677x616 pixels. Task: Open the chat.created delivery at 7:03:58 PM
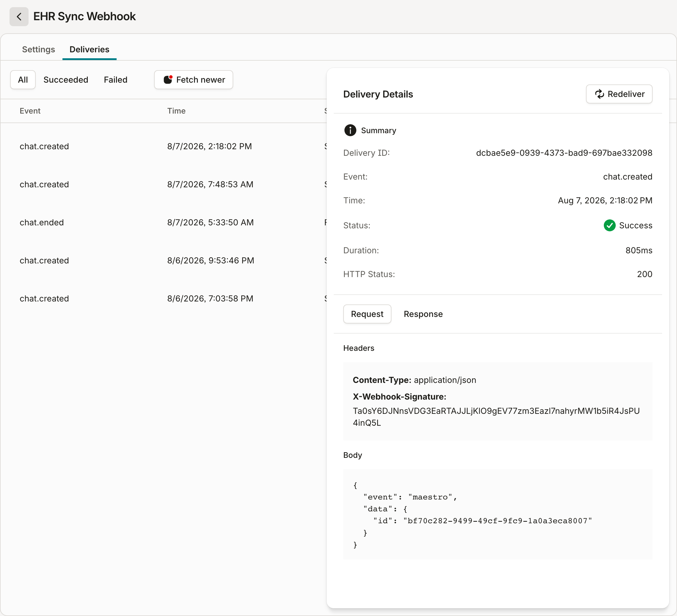[x=164, y=298]
